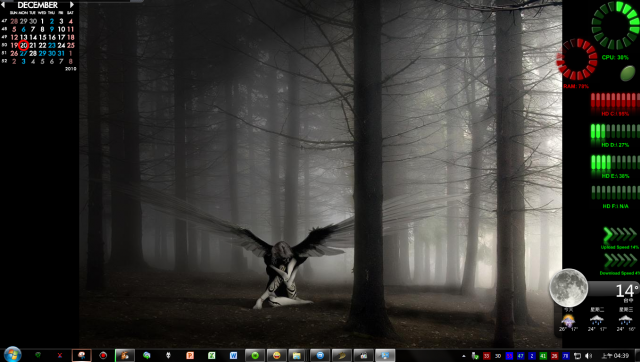Select December 31 in the calendar
Screen dimensions: 640x362
61,53
